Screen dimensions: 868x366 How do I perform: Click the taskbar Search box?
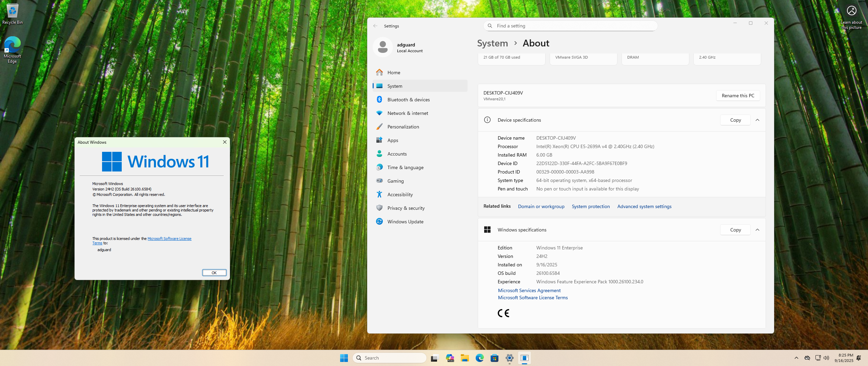click(x=389, y=358)
